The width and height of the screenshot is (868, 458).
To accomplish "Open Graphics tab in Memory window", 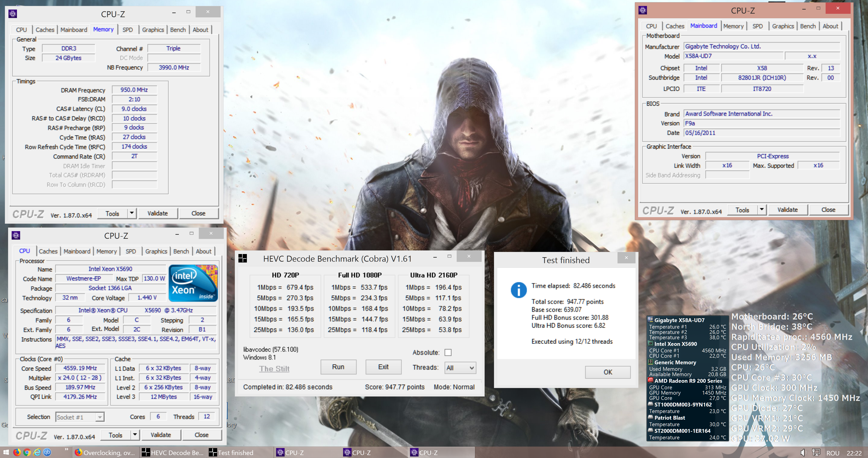I will [153, 30].
